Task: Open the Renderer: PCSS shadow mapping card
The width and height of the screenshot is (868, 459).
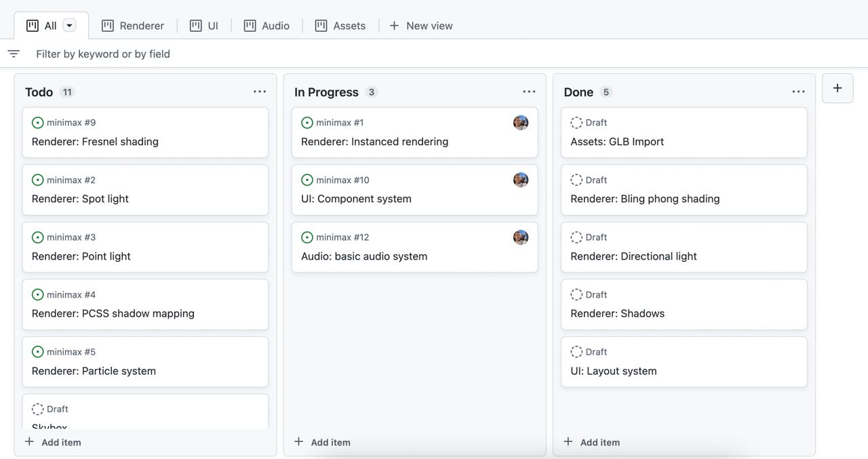Action: [x=113, y=313]
